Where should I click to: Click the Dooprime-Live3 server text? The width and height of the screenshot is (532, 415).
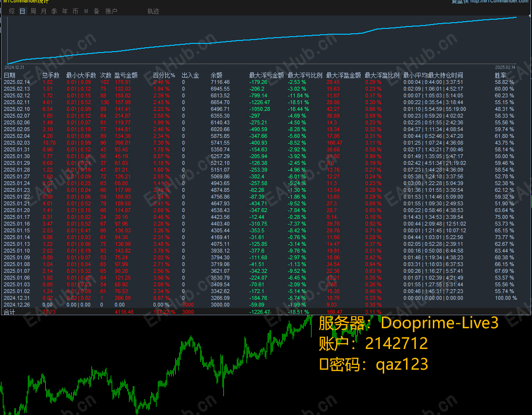pyautogui.click(x=440, y=322)
